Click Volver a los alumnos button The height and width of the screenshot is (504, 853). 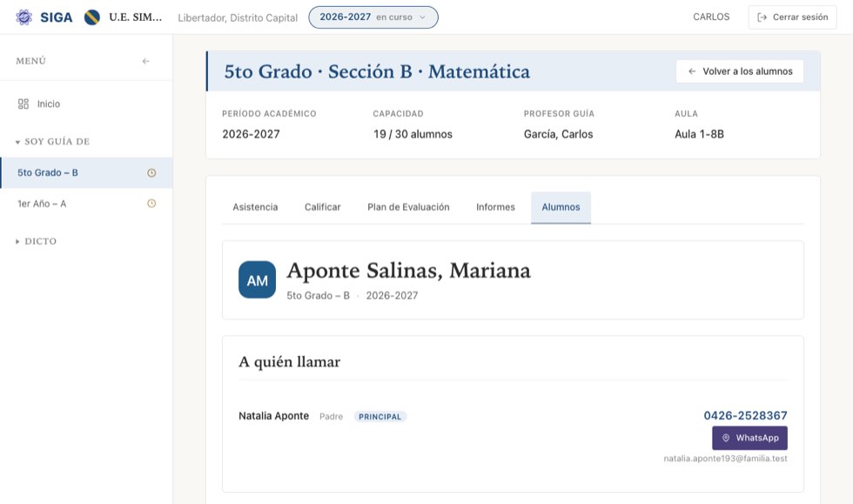(740, 71)
